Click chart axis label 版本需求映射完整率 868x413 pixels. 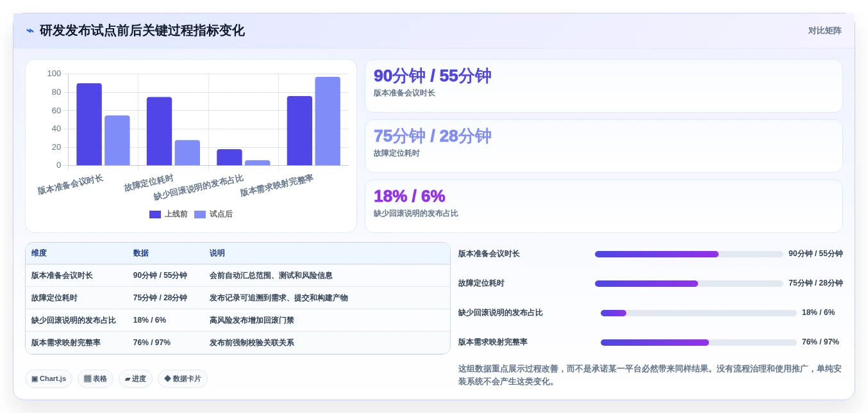tap(277, 186)
